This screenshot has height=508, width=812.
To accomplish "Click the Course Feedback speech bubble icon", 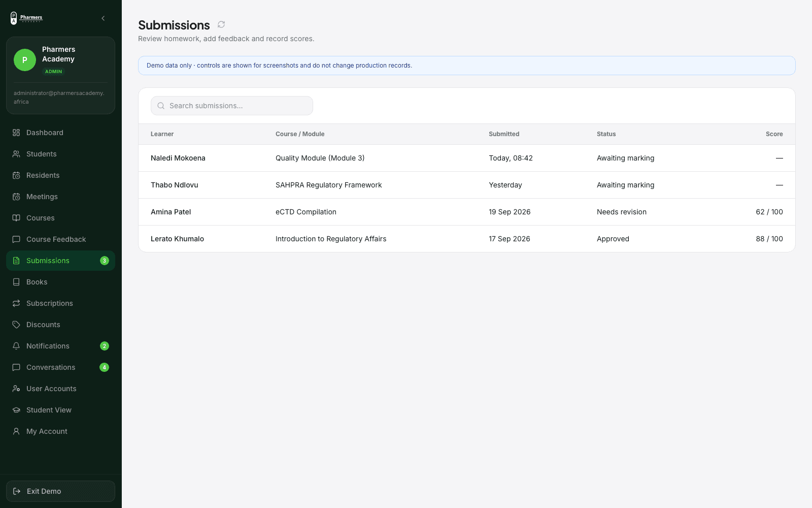I will 16,239.
